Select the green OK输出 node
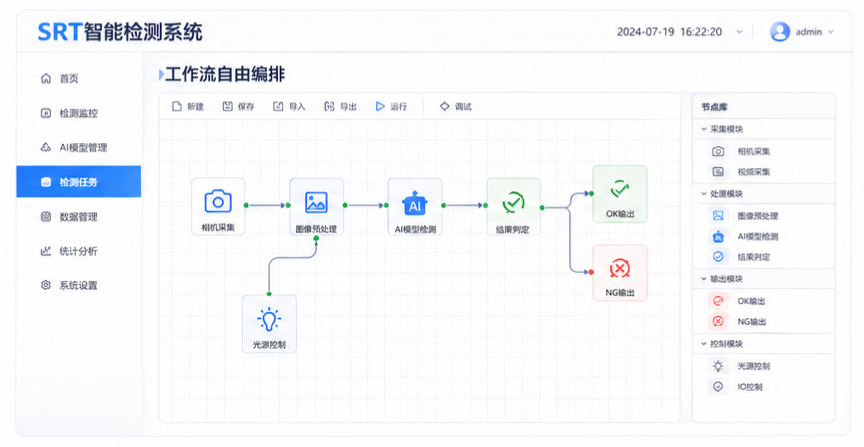The image size is (864, 447). [x=619, y=194]
